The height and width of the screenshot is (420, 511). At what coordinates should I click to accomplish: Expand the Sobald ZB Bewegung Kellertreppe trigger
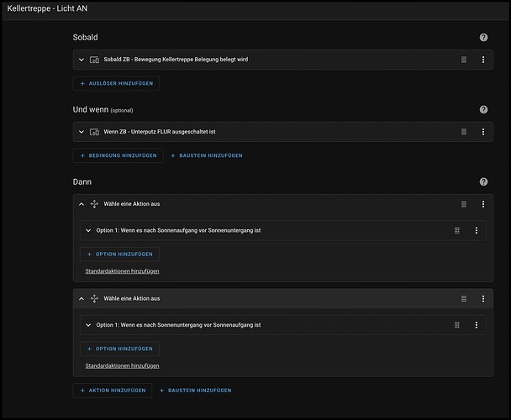(82, 60)
